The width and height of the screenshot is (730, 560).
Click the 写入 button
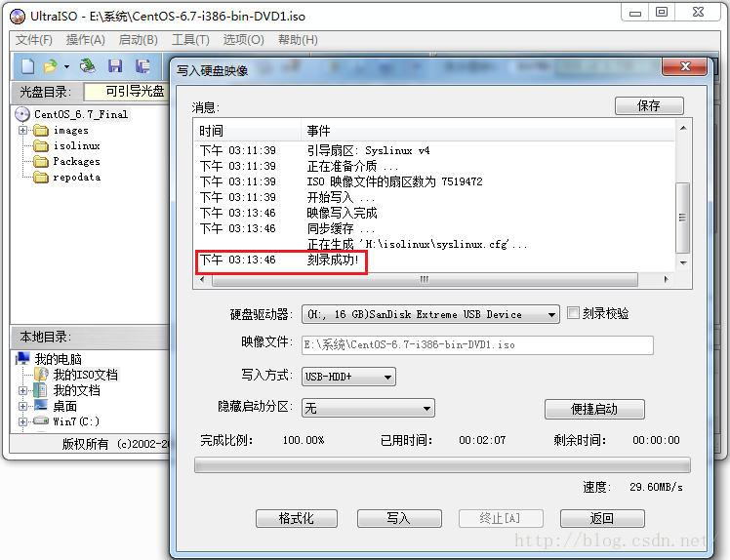pyautogui.click(x=399, y=518)
